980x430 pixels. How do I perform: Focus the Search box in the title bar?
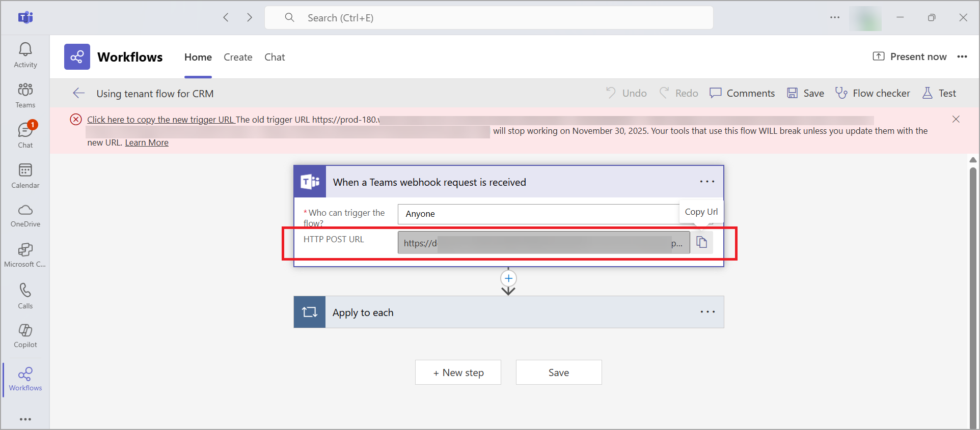point(489,18)
